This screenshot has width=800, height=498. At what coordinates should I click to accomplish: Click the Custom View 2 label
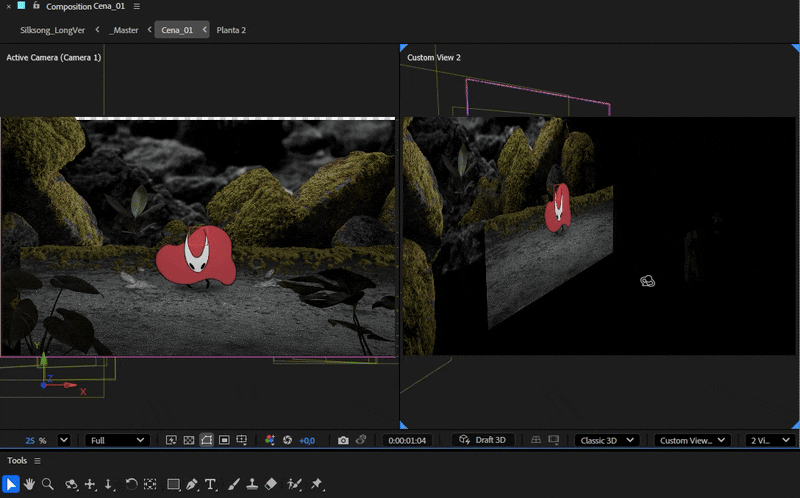coord(434,58)
